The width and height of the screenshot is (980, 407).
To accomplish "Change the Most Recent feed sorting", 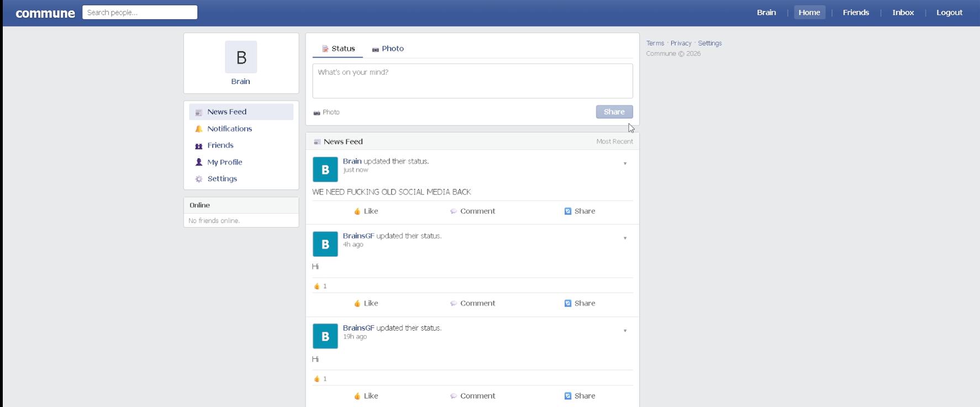I will [x=614, y=142].
